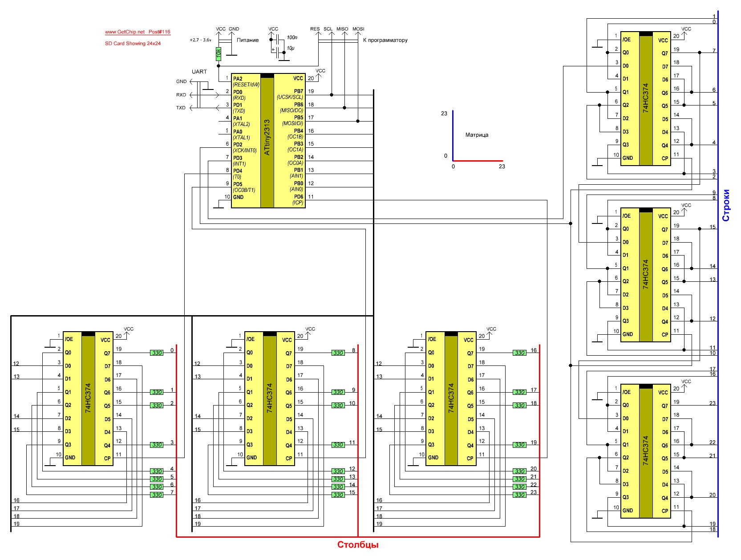The image size is (741, 560).
Task: Click the 330 resistor feeding column 23
Action: [x=520, y=495]
